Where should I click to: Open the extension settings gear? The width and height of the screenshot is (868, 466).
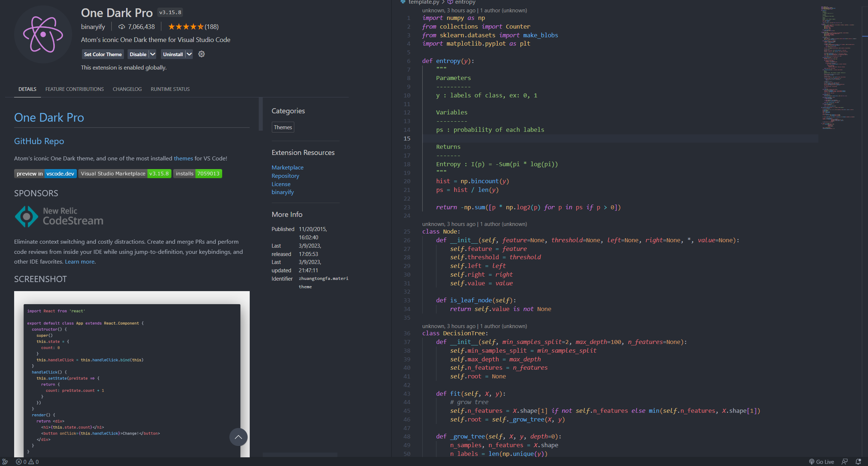(x=202, y=54)
